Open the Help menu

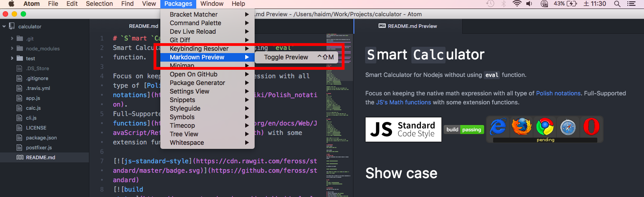tap(238, 4)
